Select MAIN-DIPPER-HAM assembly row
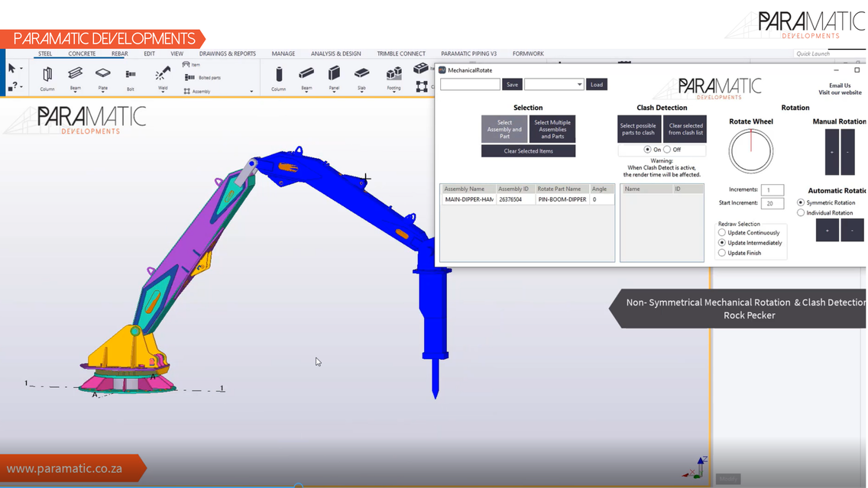Viewport: 868px width, 488px height. [x=527, y=199]
